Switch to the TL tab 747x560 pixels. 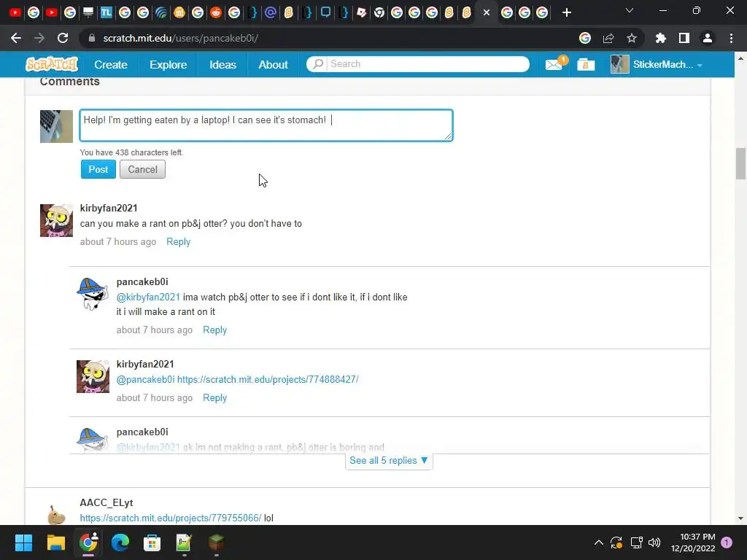pos(107,12)
